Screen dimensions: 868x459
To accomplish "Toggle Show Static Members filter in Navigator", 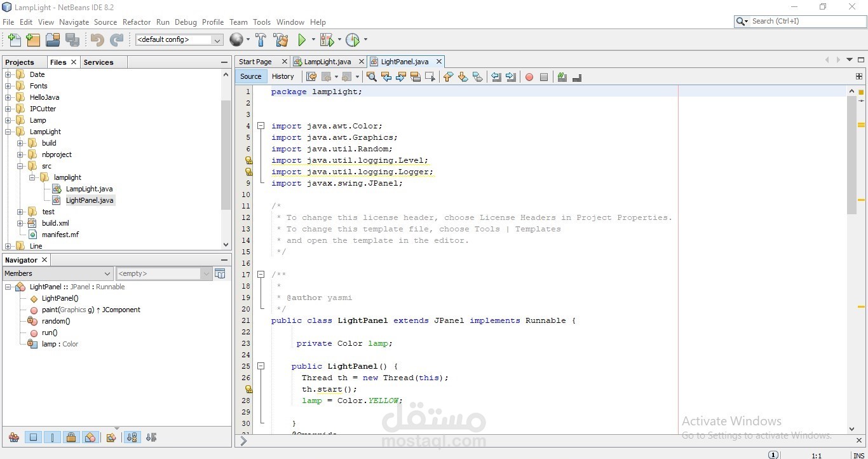I will click(x=53, y=437).
